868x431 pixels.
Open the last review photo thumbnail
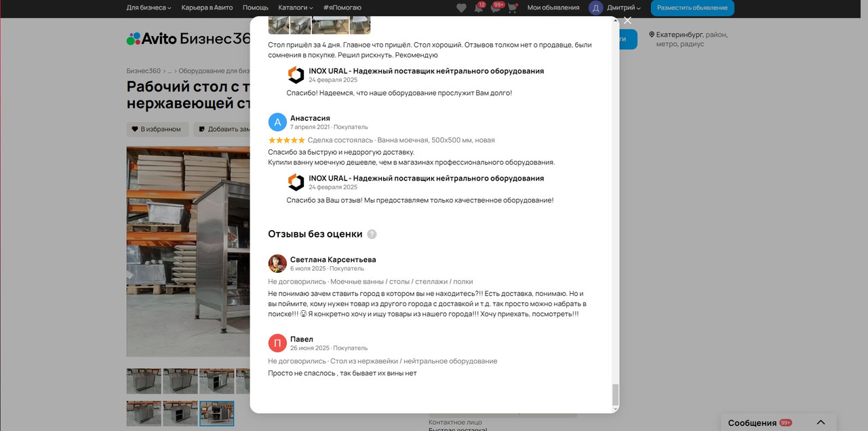360,25
